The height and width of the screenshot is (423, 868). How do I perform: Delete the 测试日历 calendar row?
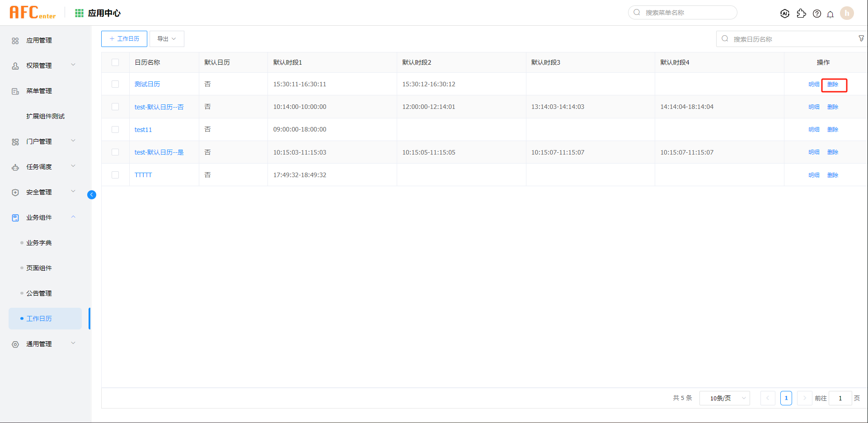coord(833,85)
